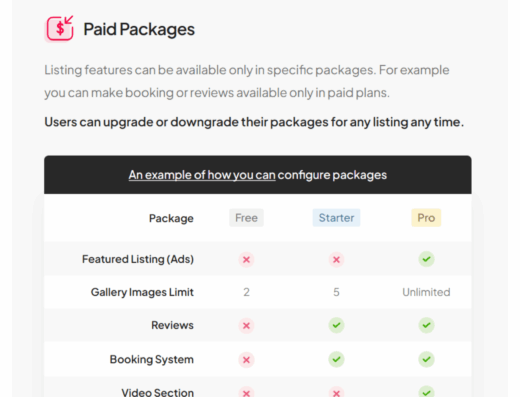Click the Gallery Images Limit row label
The image size is (520, 397).
[142, 292]
